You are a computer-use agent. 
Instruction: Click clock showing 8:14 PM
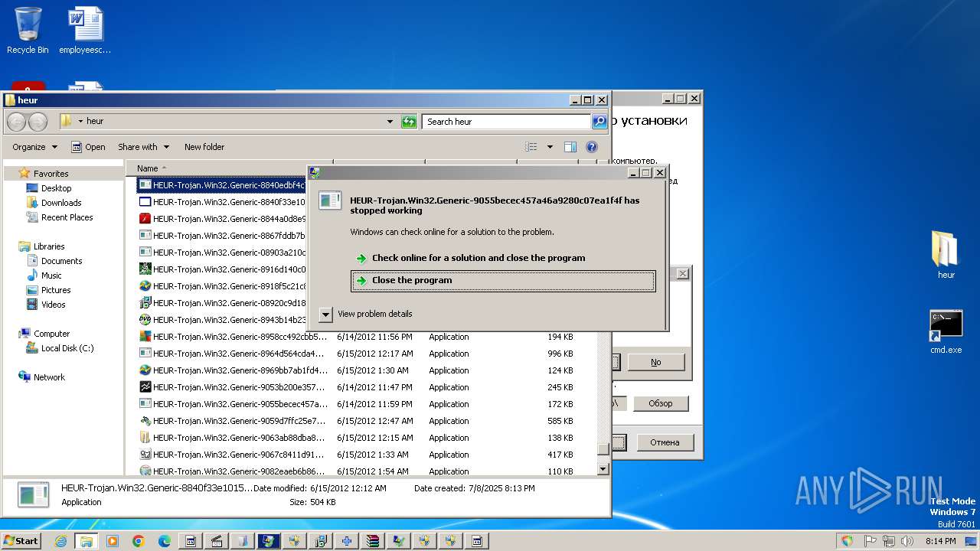(x=939, y=541)
